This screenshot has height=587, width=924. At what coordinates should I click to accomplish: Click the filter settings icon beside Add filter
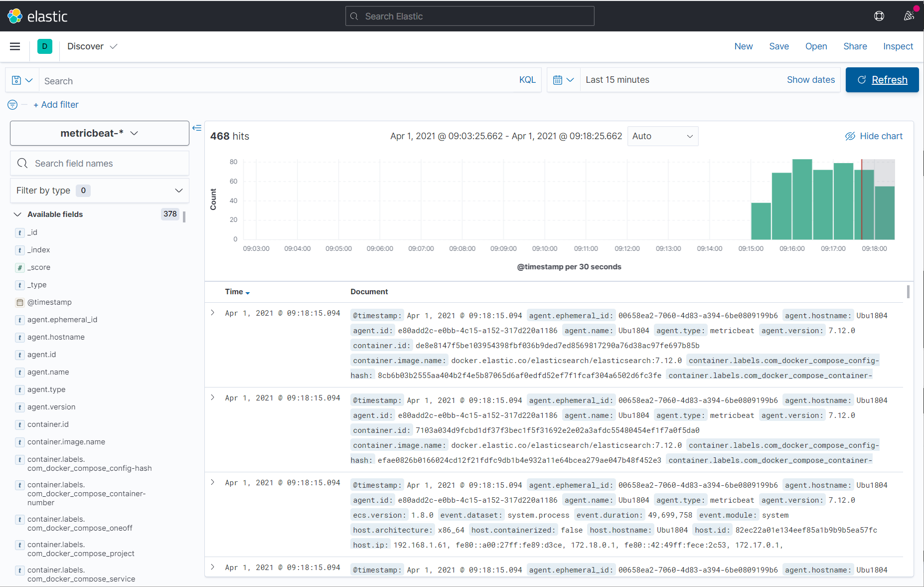pos(11,105)
